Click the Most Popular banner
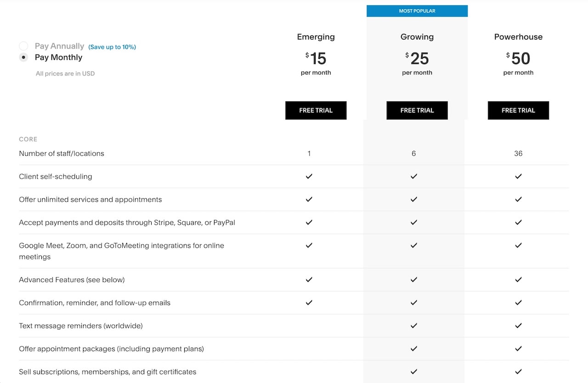 pyautogui.click(x=417, y=11)
